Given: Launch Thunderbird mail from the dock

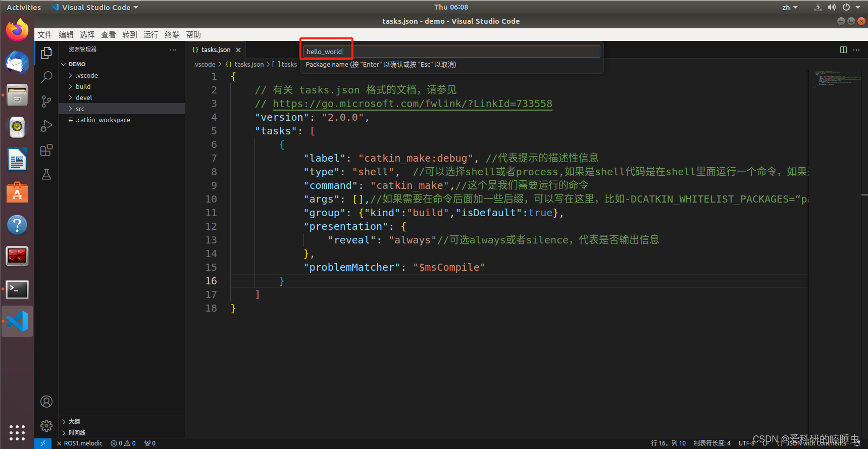Looking at the screenshot, I should (x=17, y=63).
